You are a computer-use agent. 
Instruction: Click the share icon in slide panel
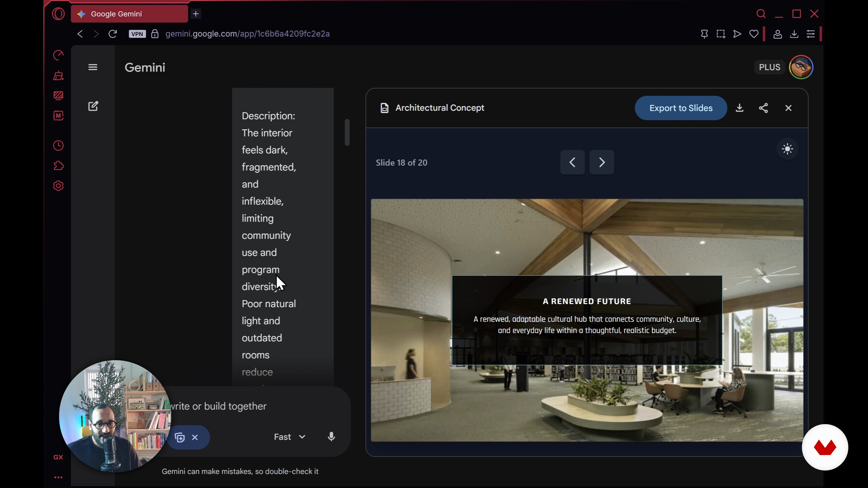click(x=763, y=108)
